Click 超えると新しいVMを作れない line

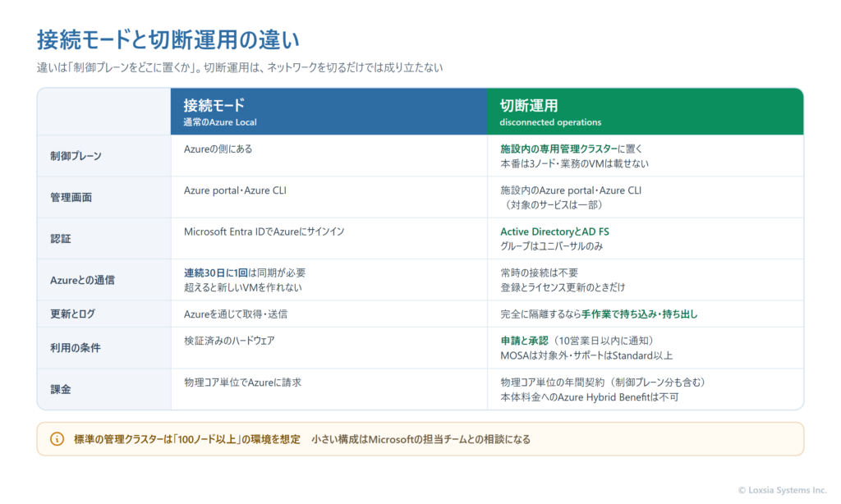coord(242,287)
